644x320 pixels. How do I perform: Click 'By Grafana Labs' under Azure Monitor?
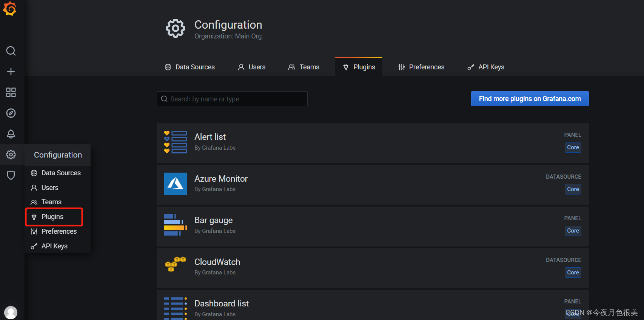215,189
